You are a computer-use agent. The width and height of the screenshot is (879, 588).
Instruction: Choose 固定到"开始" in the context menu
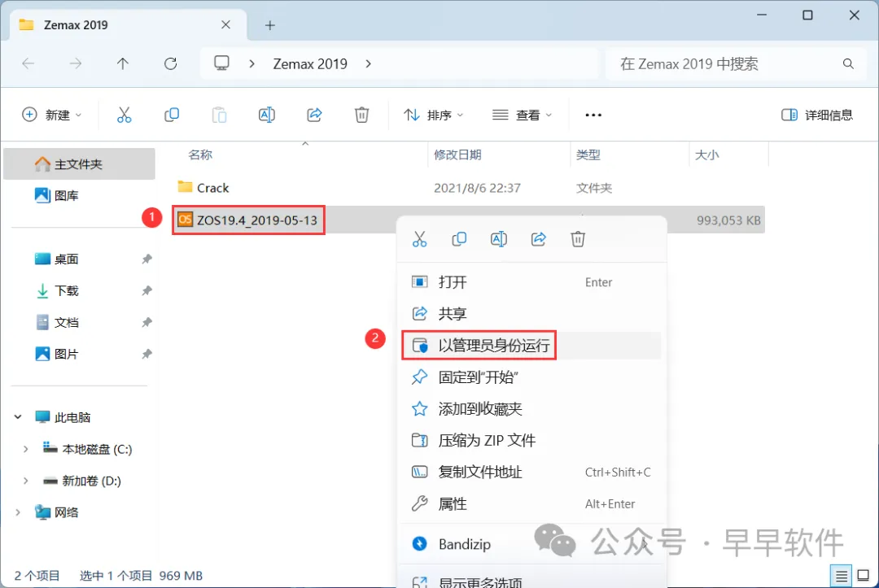coord(531,377)
